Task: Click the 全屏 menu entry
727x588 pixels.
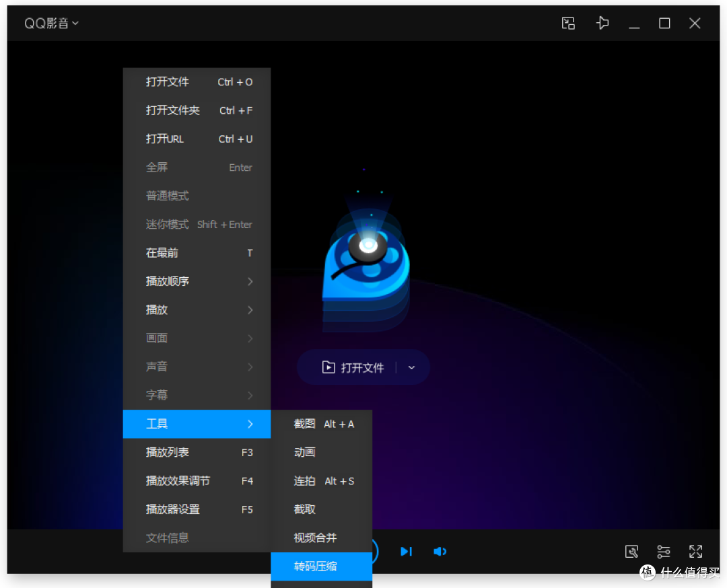Action: click(197, 168)
